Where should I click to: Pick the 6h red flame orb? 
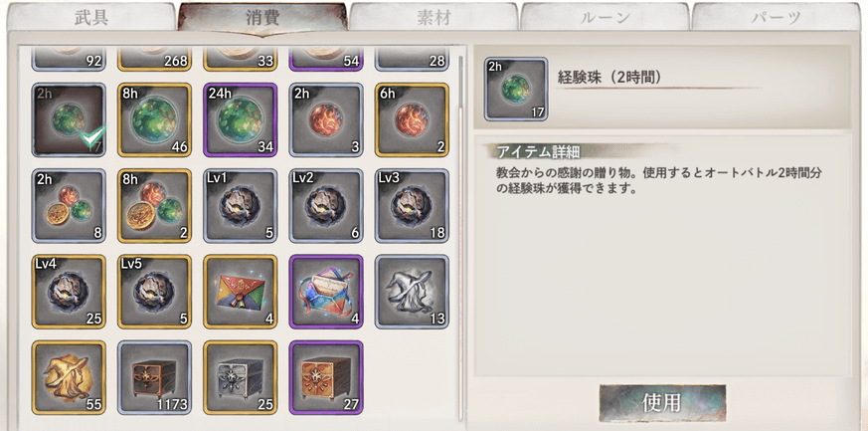click(x=412, y=120)
